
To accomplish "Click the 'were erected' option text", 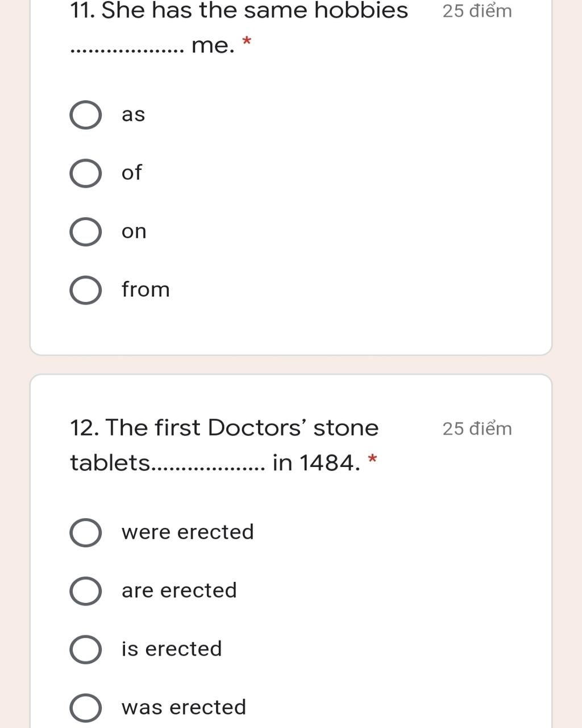I will point(188,532).
